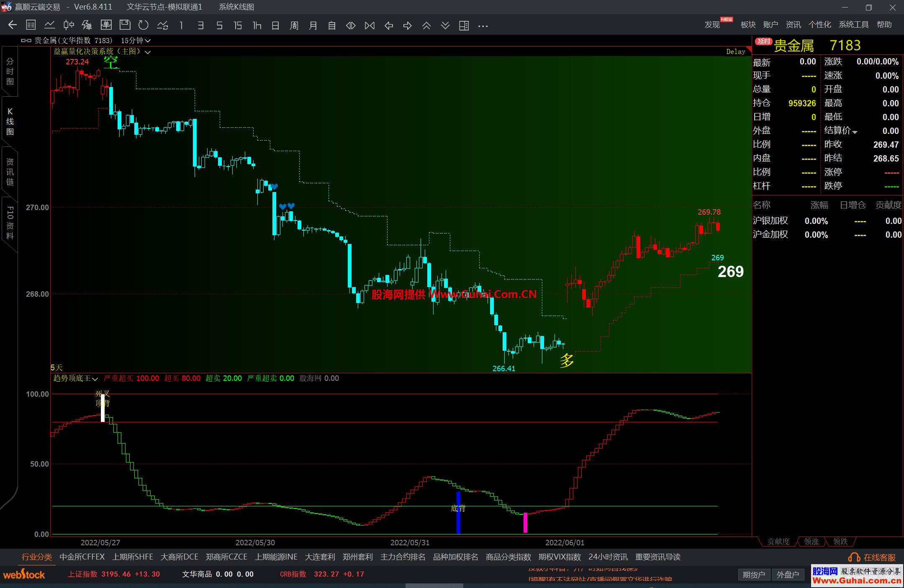
Task: Open the quote list icon
Action: click(x=31, y=26)
